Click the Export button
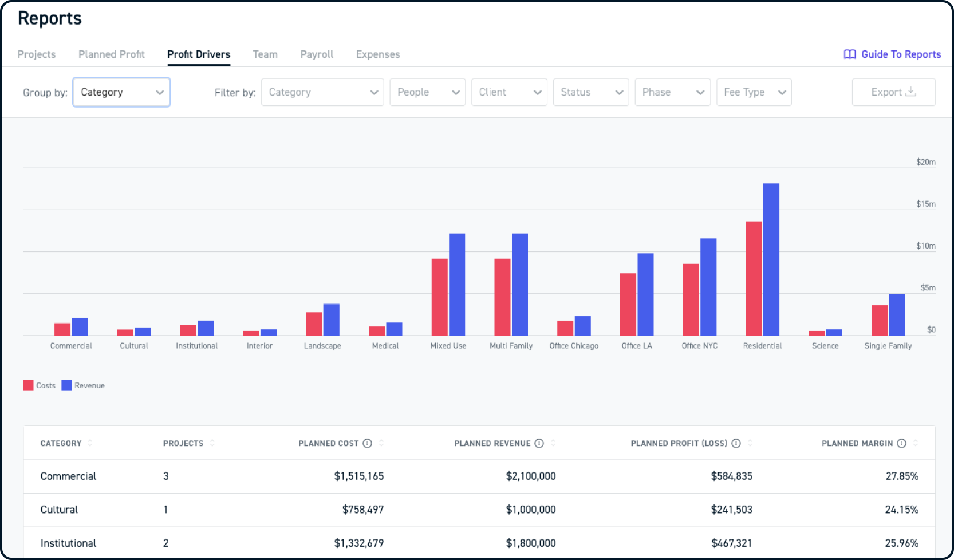The image size is (954, 560). click(894, 92)
